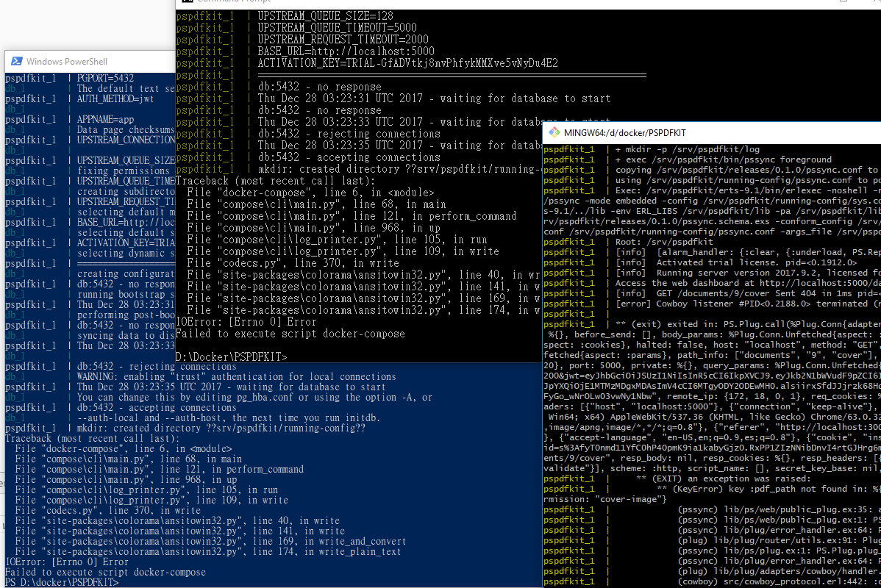Click '[info] Activated trial license' line
Image resolution: width=881 pixels, height=588 pixels.
click(x=736, y=263)
